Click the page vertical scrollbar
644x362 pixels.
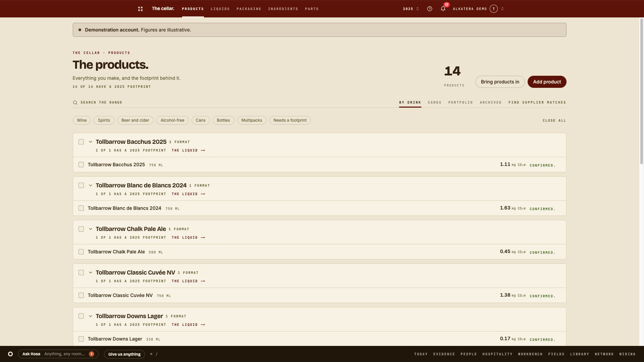642,90
